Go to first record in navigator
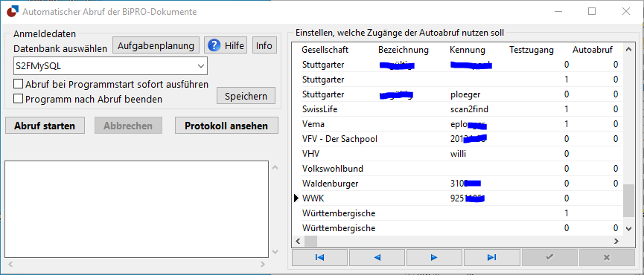This screenshot has width=644, height=275. [x=320, y=257]
